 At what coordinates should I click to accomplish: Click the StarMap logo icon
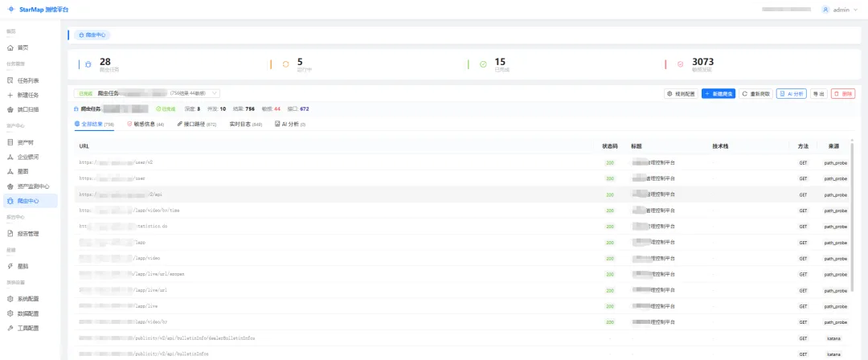pos(10,10)
